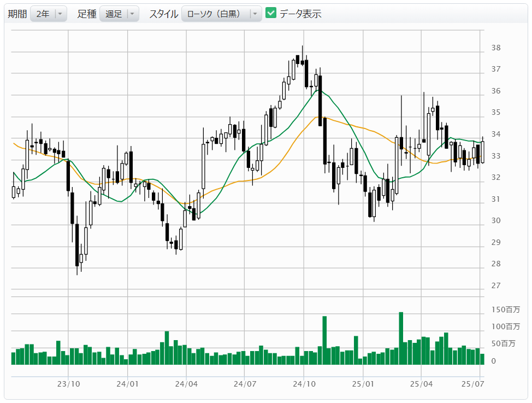
Task: Click the price axis label 31
Action: 496,199
